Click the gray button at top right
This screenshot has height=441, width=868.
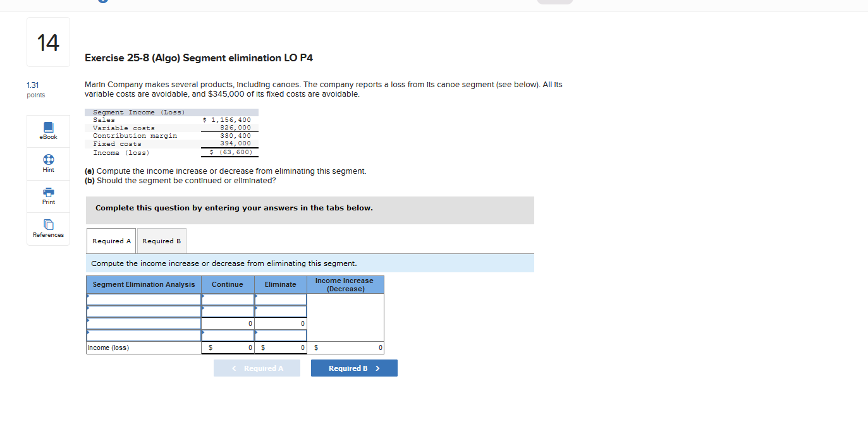pyautogui.click(x=556, y=2)
